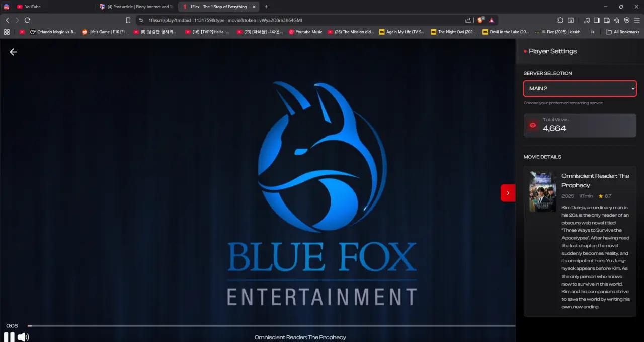Open the (23) Korean-titled YouTube bookmark

click(260, 32)
